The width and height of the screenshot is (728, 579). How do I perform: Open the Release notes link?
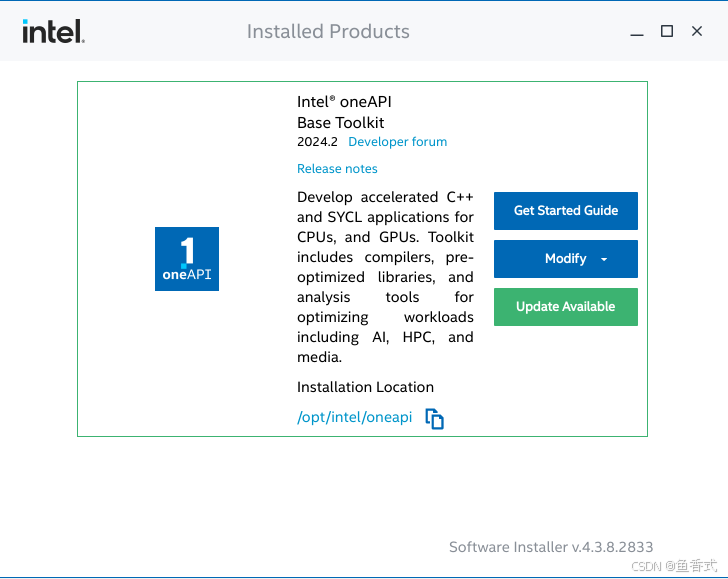337,169
